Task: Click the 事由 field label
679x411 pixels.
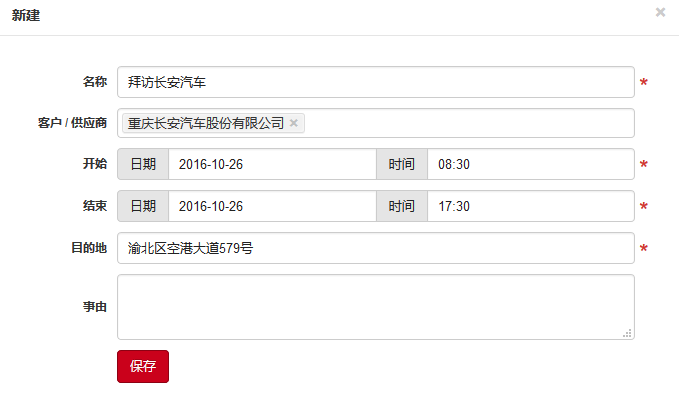Action: [x=95, y=307]
